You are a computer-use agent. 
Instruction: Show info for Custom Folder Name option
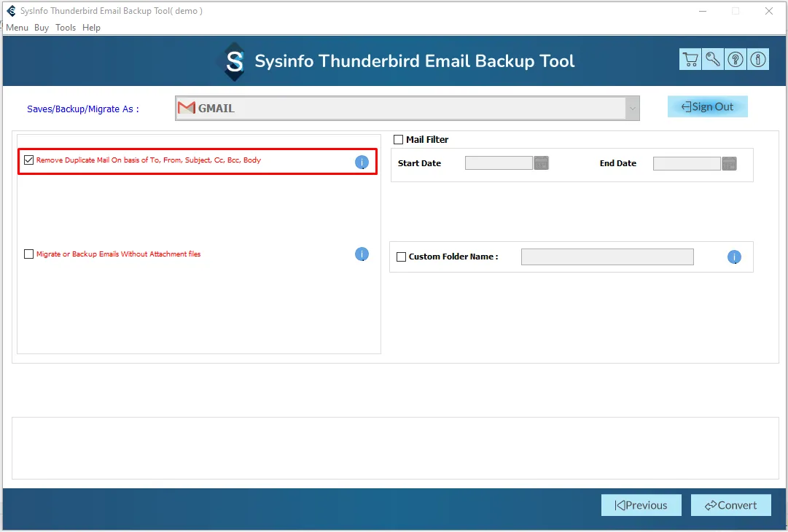point(734,257)
